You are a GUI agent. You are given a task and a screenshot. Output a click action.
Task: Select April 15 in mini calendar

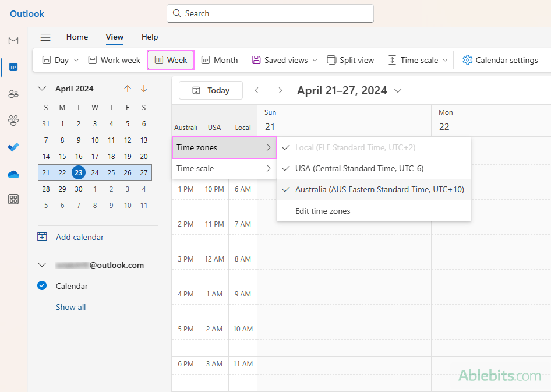(62, 156)
